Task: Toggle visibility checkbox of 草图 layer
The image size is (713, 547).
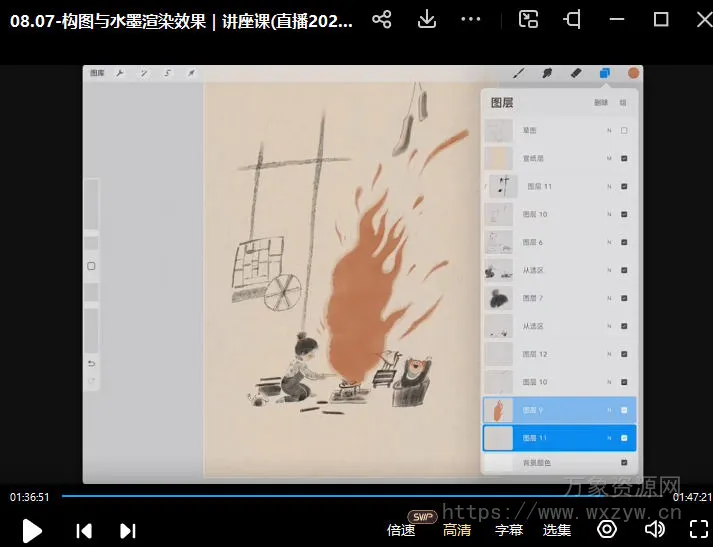Action: click(x=624, y=131)
